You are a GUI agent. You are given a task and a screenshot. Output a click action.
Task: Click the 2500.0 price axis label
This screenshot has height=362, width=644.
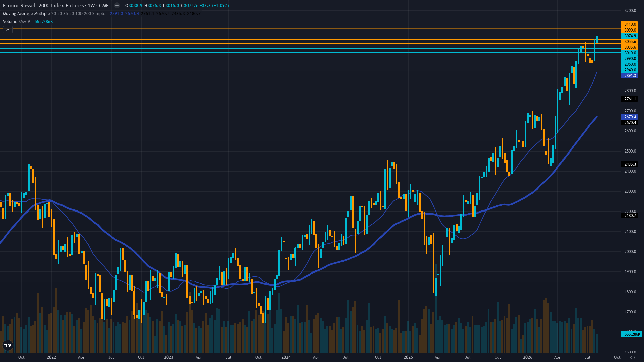pos(630,151)
